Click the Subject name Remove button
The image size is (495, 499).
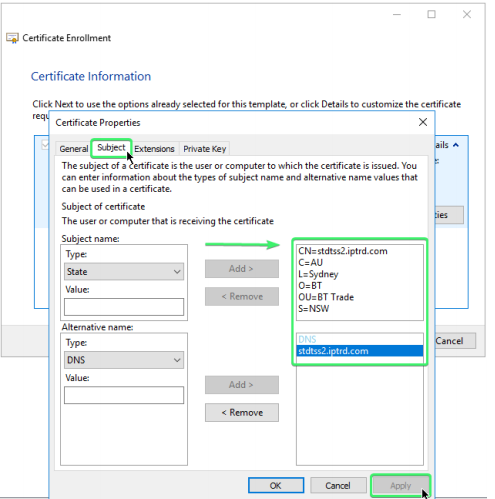242,297
